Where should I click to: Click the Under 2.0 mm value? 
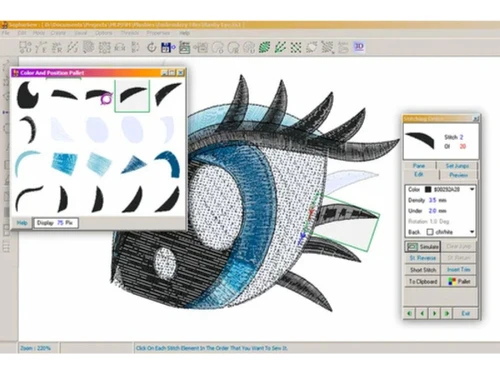click(432, 211)
